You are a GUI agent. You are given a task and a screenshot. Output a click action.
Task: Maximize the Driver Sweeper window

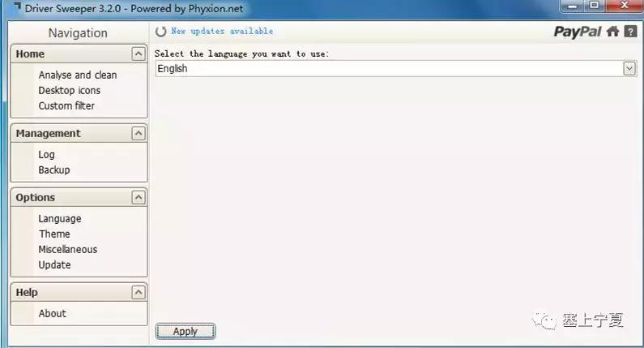click(x=595, y=6)
